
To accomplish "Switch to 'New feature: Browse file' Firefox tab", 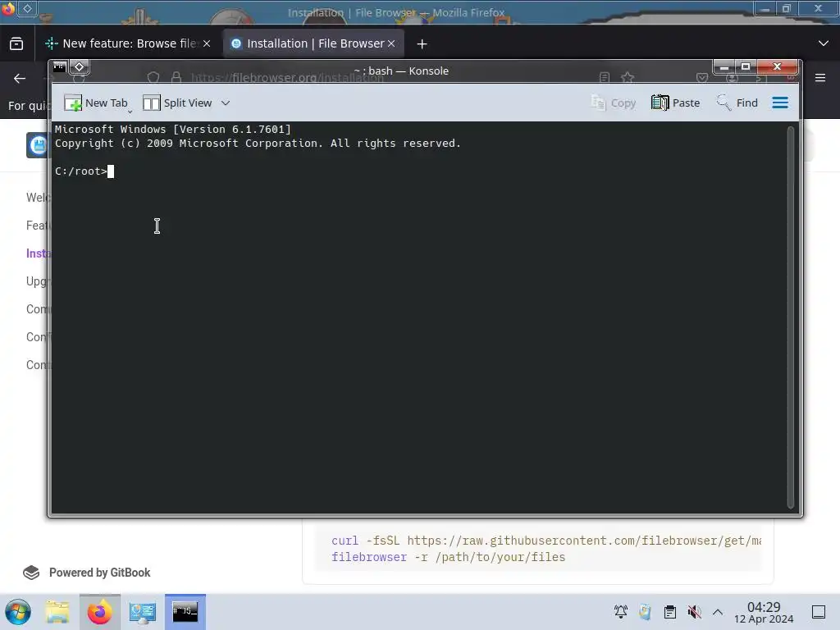I will coord(129,43).
